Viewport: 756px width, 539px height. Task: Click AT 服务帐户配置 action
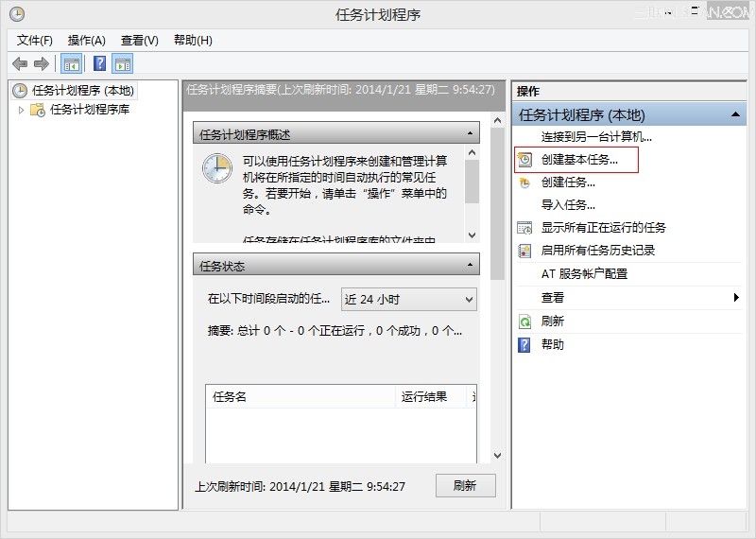click(584, 273)
